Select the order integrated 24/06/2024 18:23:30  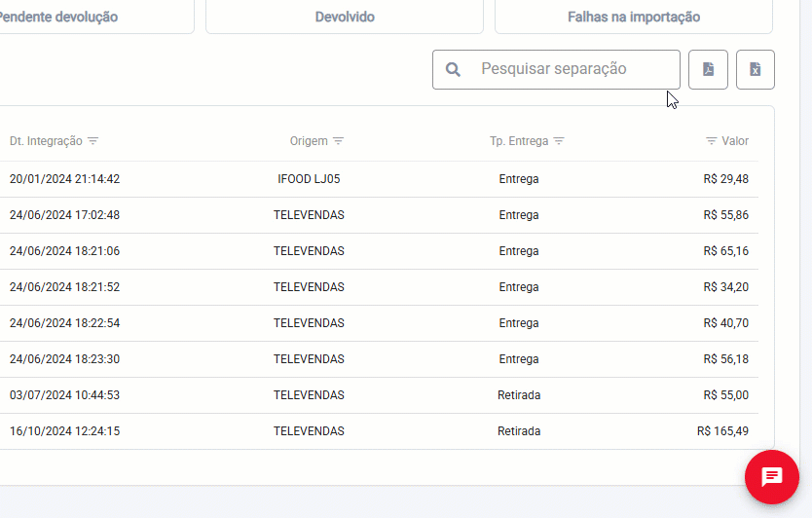tap(379, 359)
